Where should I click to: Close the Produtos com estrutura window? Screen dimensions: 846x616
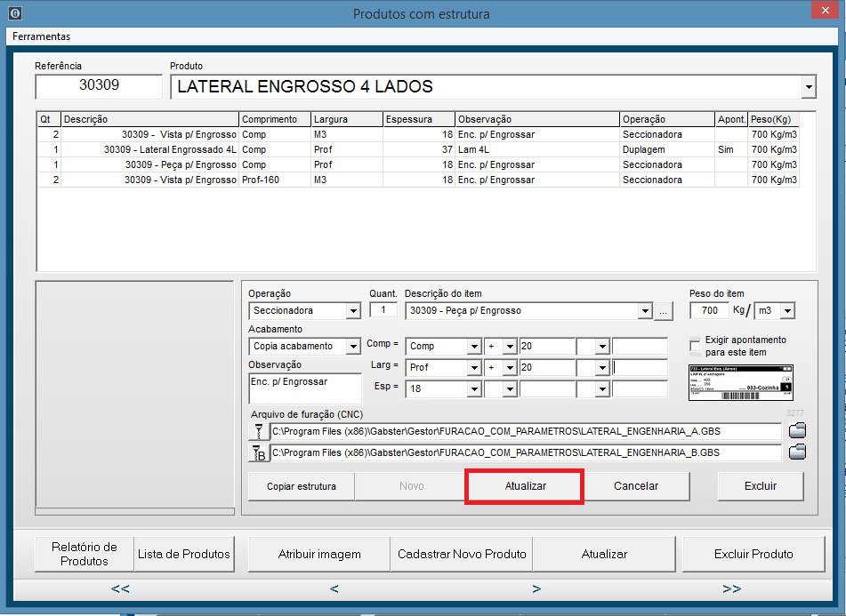(x=826, y=11)
